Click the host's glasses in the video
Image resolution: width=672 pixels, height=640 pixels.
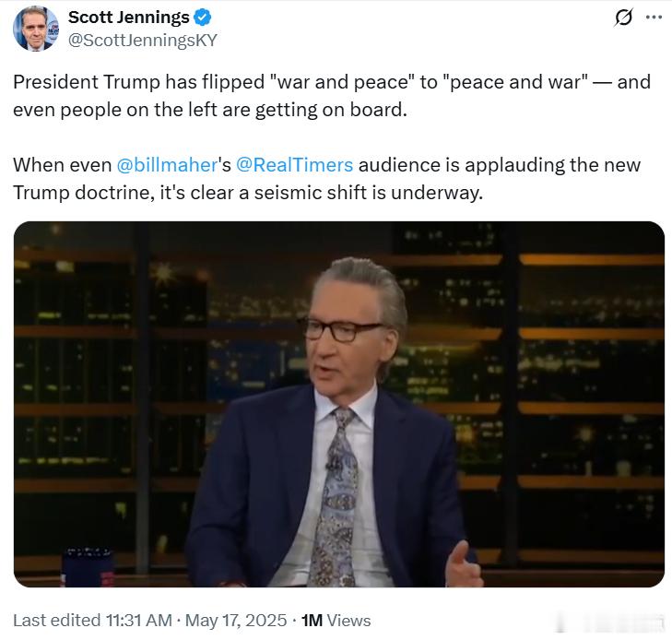tap(340, 329)
